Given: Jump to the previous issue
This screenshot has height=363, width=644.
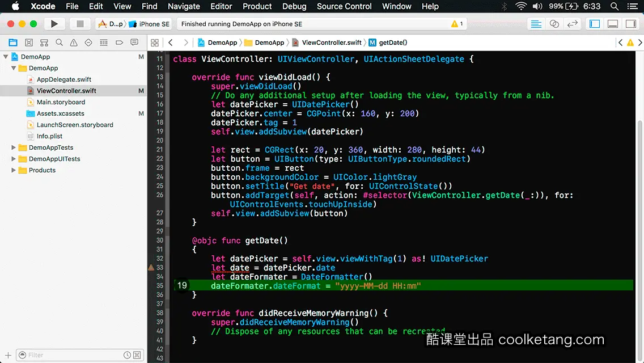Looking at the screenshot, I should tap(621, 43).
